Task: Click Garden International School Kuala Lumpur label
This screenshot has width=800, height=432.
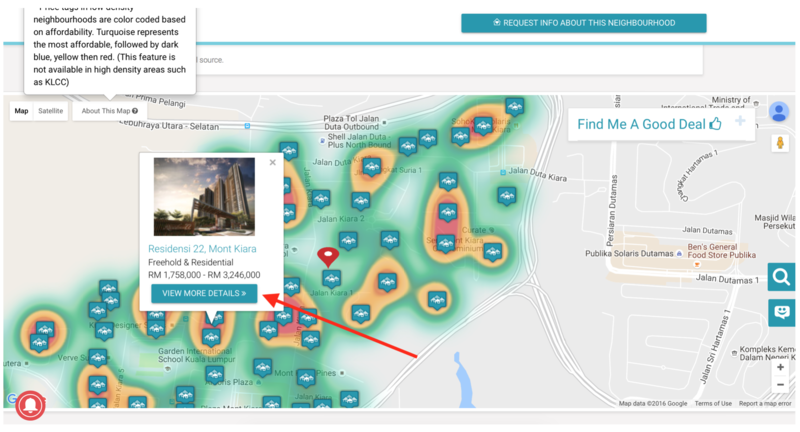Action: coord(196,355)
